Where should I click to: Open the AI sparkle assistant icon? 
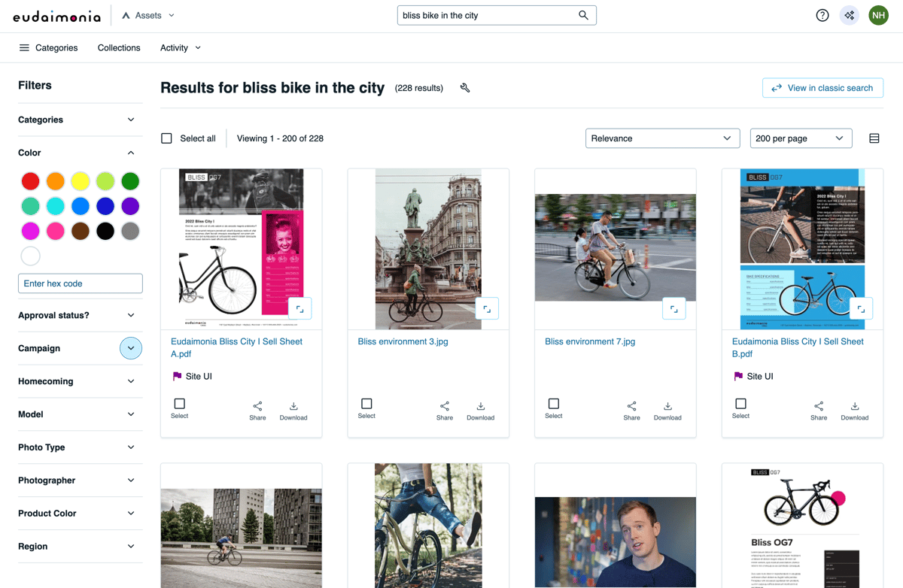pyautogui.click(x=850, y=15)
